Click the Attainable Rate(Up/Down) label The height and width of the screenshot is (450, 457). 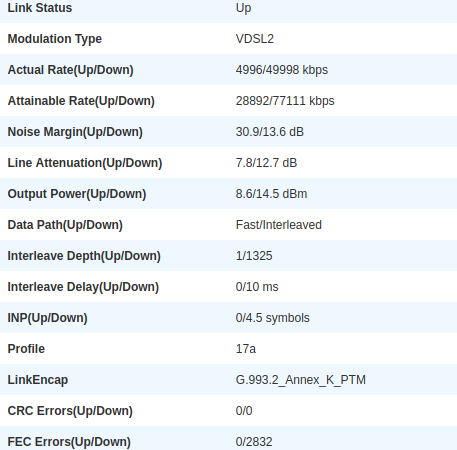81,101
